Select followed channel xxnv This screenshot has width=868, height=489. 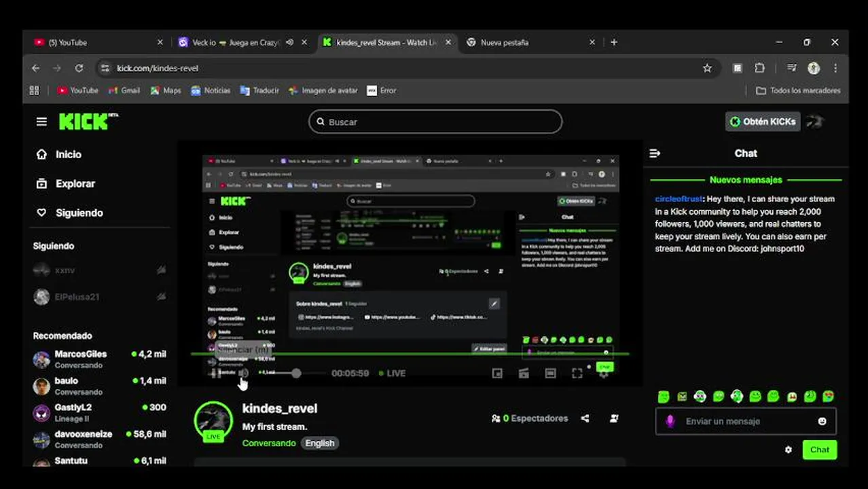pyautogui.click(x=100, y=270)
